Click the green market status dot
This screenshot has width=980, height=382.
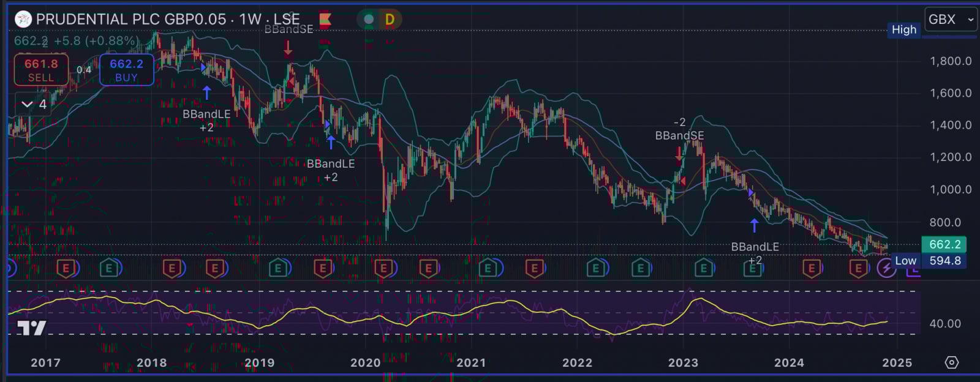(x=369, y=20)
